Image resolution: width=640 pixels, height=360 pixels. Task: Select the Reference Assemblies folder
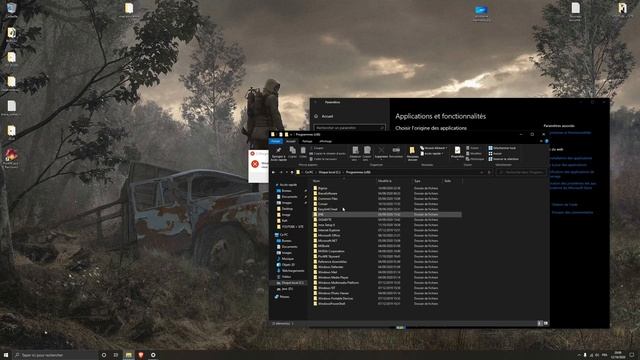pyautogui.click(x=332, y=262)
